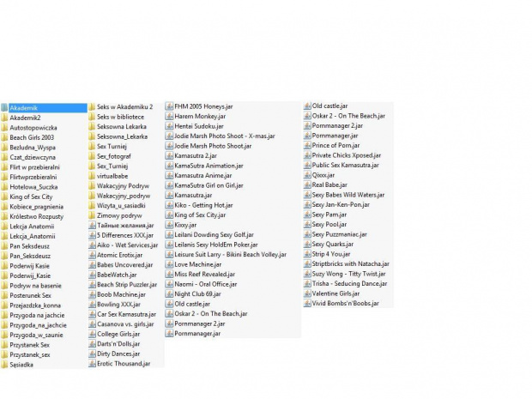
Task: Select the jar icon next to Harem Monkey.jar
Action: click(x=169, y=116)
